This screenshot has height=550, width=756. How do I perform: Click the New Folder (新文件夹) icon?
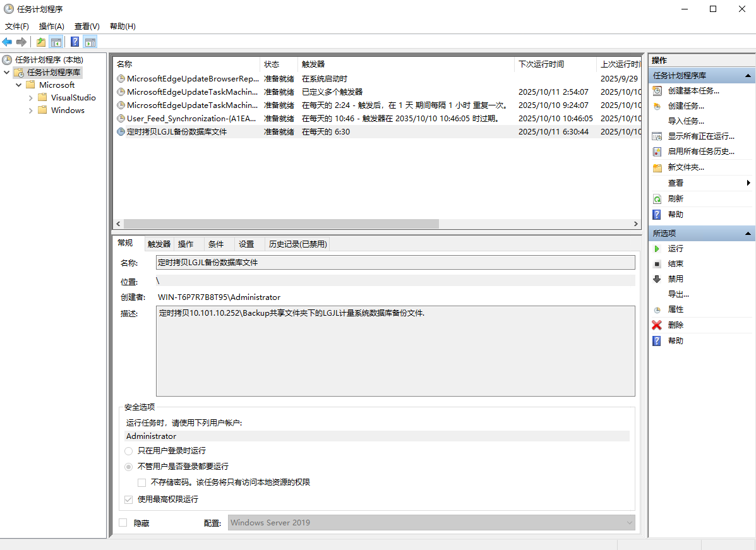point(657,168)
